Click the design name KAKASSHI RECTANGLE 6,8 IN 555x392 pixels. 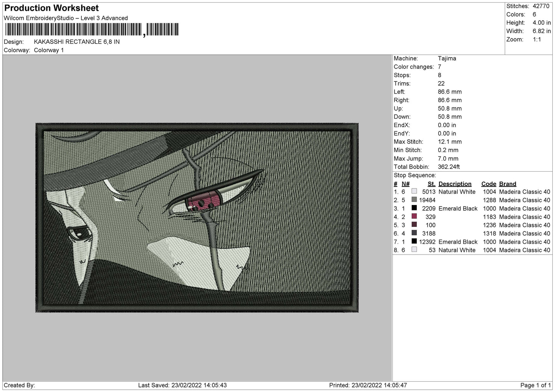(x=77, y=42)
